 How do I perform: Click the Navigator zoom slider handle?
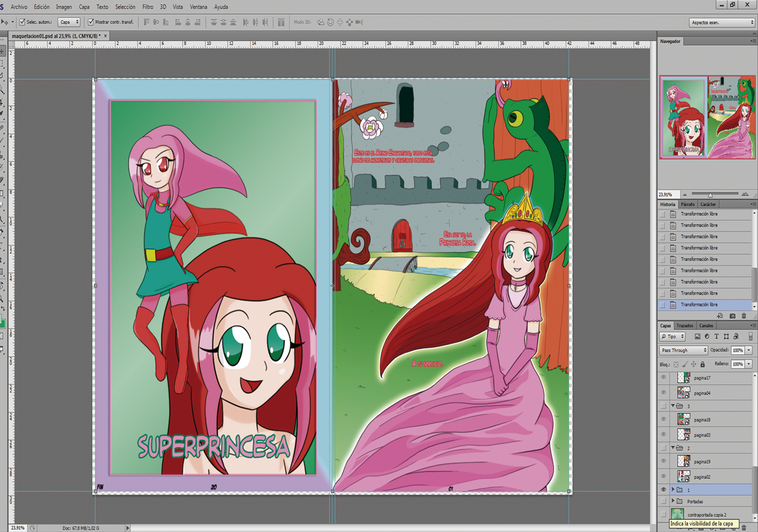point(710,195)
